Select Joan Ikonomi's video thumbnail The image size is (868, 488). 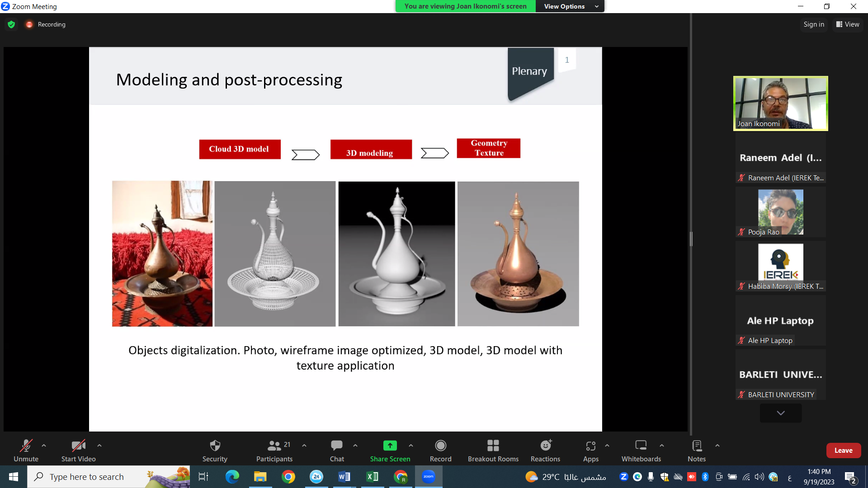[780, 103]
